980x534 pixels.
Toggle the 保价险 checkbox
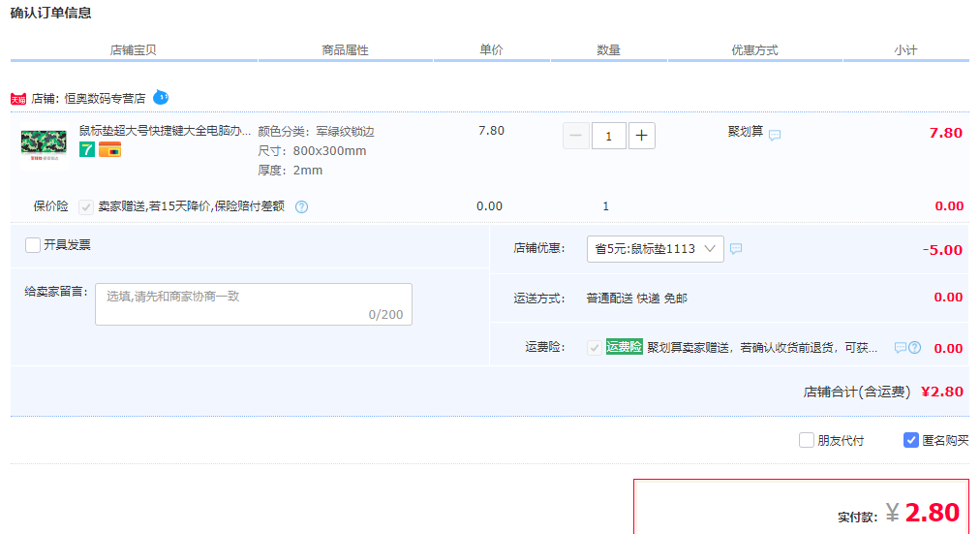pyautogui.click(x=86, y=207)
